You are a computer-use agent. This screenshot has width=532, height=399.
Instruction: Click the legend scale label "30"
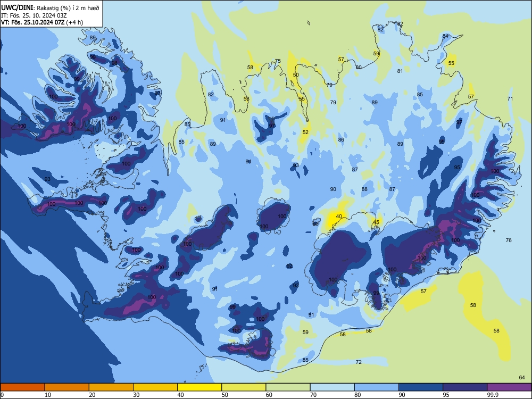pyautogui.click(x=136, y=395)
